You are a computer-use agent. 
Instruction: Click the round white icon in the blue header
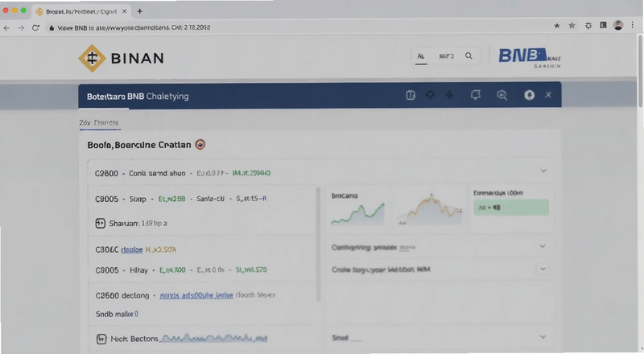(530, 95)
